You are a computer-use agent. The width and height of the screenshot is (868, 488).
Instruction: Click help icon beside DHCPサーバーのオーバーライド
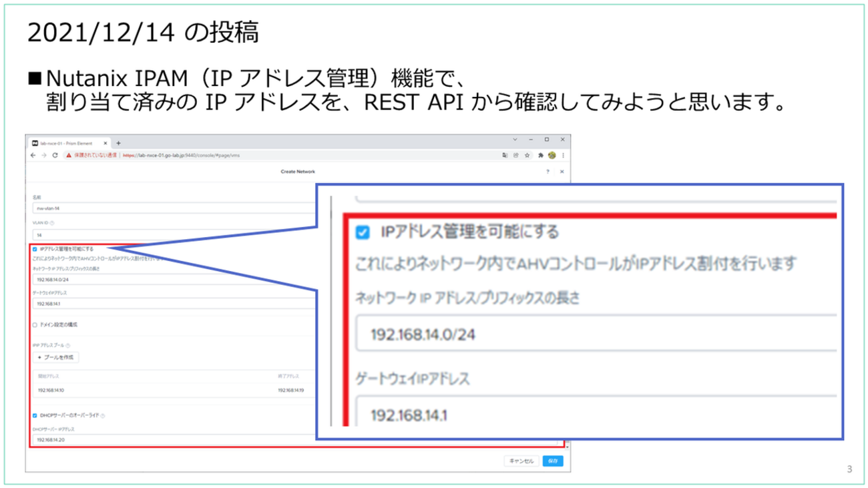pos(103,415)
